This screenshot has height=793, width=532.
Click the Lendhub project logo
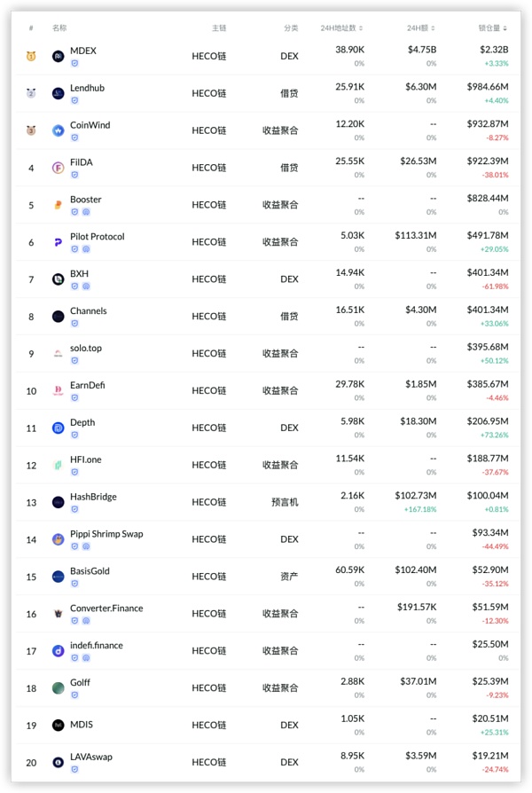[59, 93]
